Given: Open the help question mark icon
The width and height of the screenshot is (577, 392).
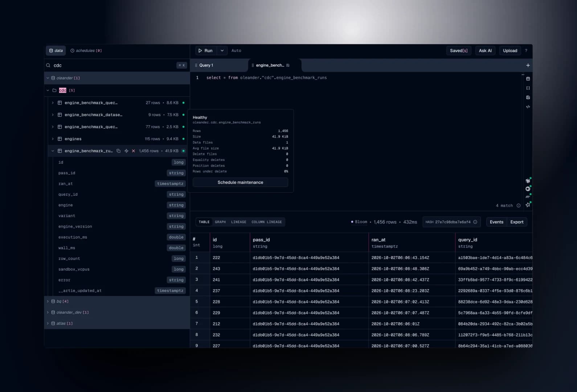Looking at the screenshot, I should [526, 51].
